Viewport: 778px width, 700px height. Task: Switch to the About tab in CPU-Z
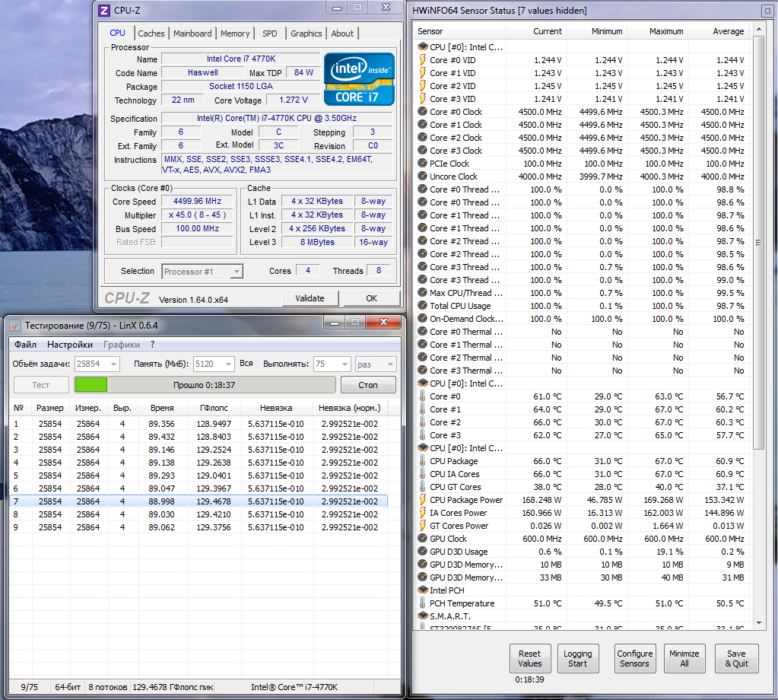tap(342, 33)
